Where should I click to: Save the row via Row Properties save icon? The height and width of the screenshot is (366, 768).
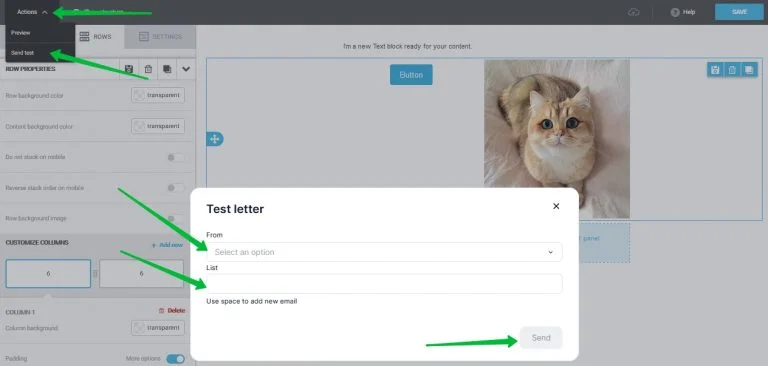(129, 69)
